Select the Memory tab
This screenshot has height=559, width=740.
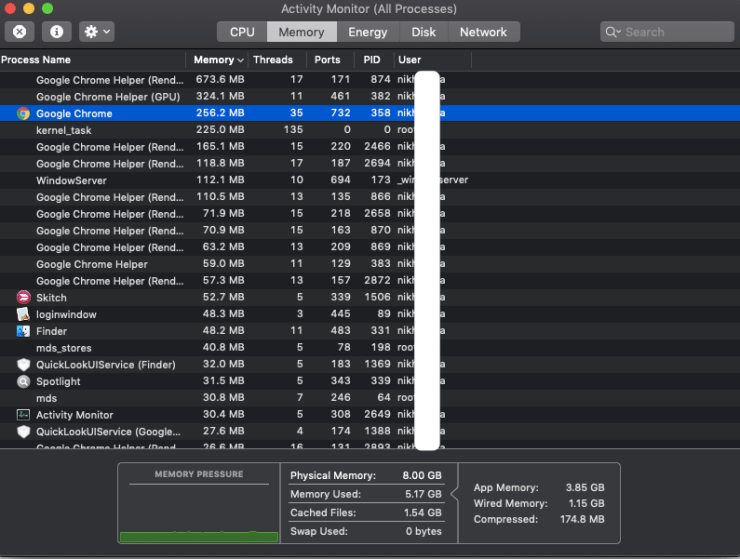pyautogui.click(x=302, y=32)
